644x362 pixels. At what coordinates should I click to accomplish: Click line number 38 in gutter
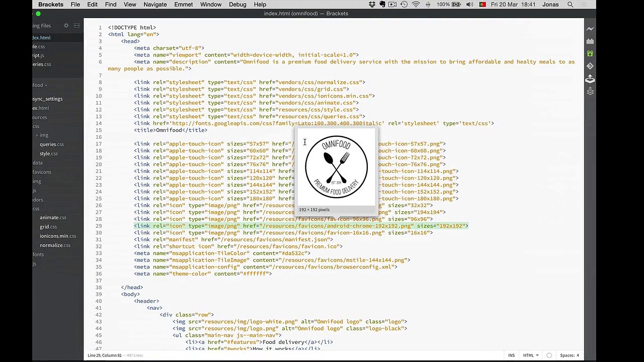click(99, 288)
